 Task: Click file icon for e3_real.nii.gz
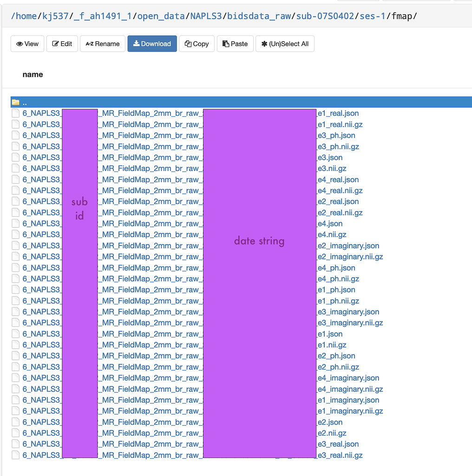(16, 456)
